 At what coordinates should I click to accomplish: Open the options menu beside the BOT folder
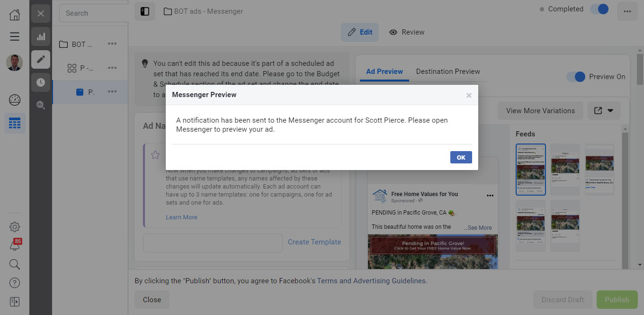coord(112,43)
